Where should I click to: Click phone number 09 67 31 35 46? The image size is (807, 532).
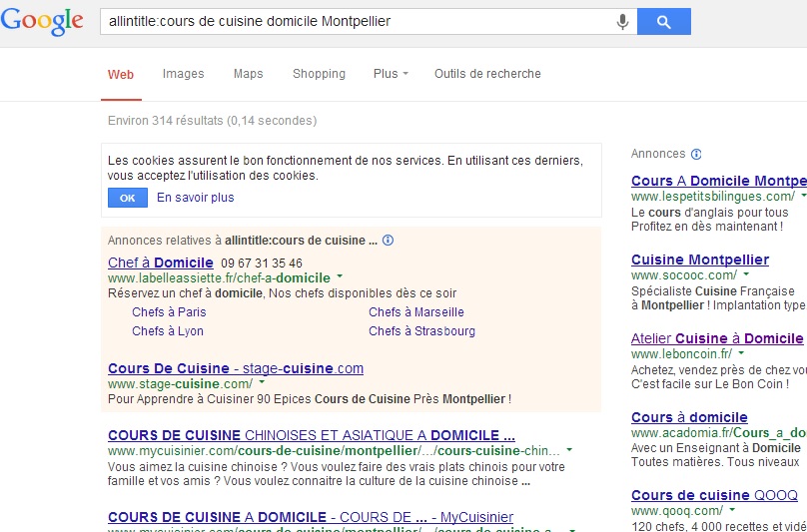262,264
